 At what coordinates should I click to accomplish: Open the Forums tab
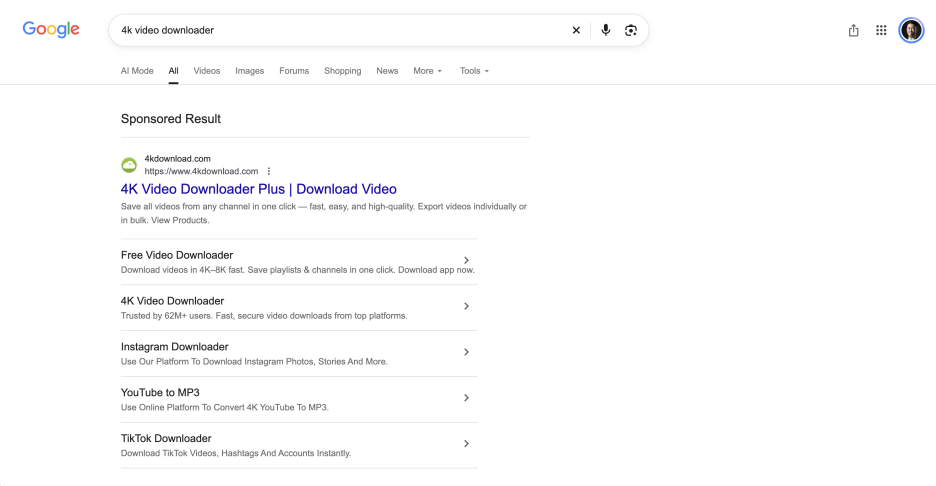pos(294,70)
